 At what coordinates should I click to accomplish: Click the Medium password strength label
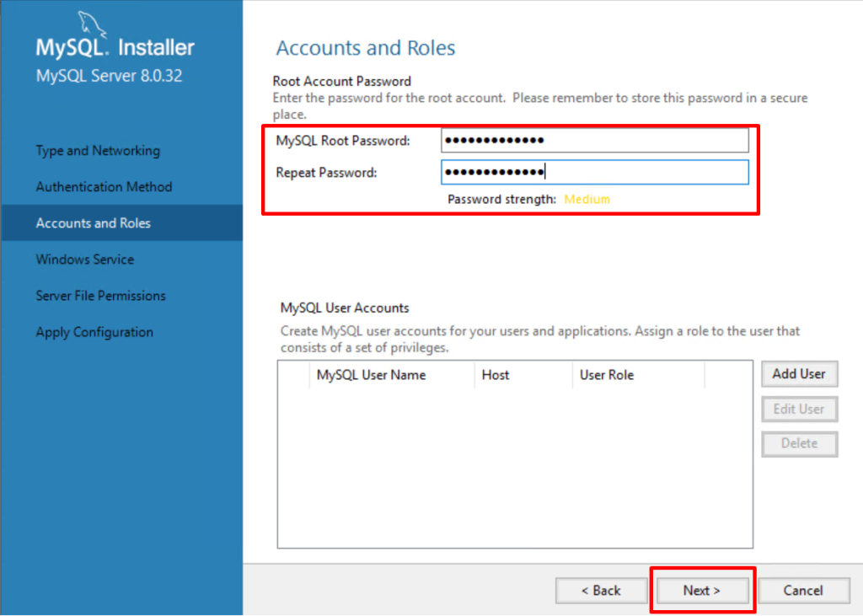(x=587, y=199)
